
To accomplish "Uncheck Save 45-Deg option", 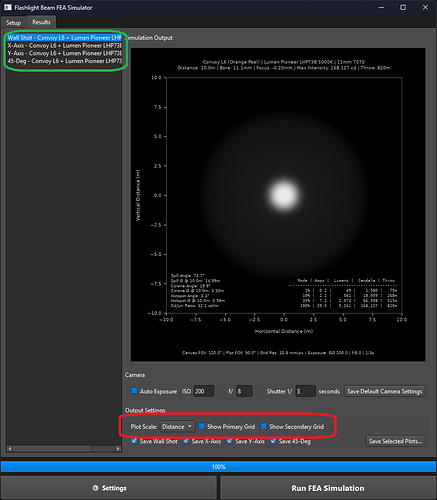I will pyautogui.click(x=273, y=441).
